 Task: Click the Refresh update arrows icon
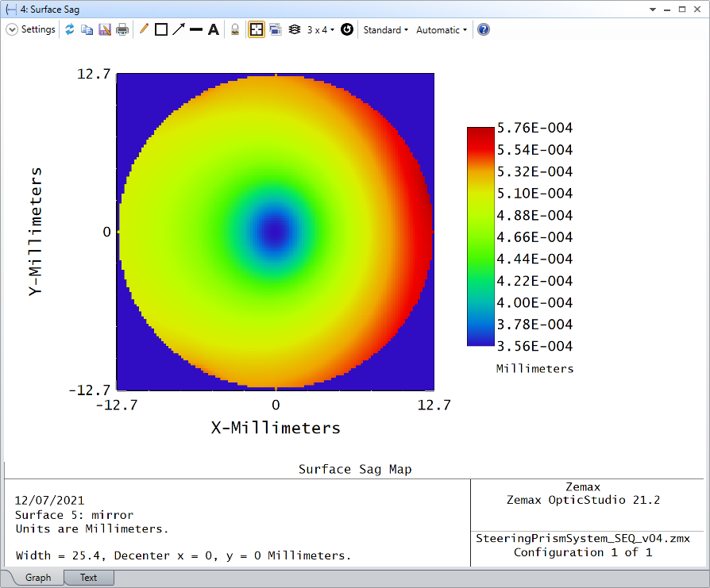click(x=70, y=30)
